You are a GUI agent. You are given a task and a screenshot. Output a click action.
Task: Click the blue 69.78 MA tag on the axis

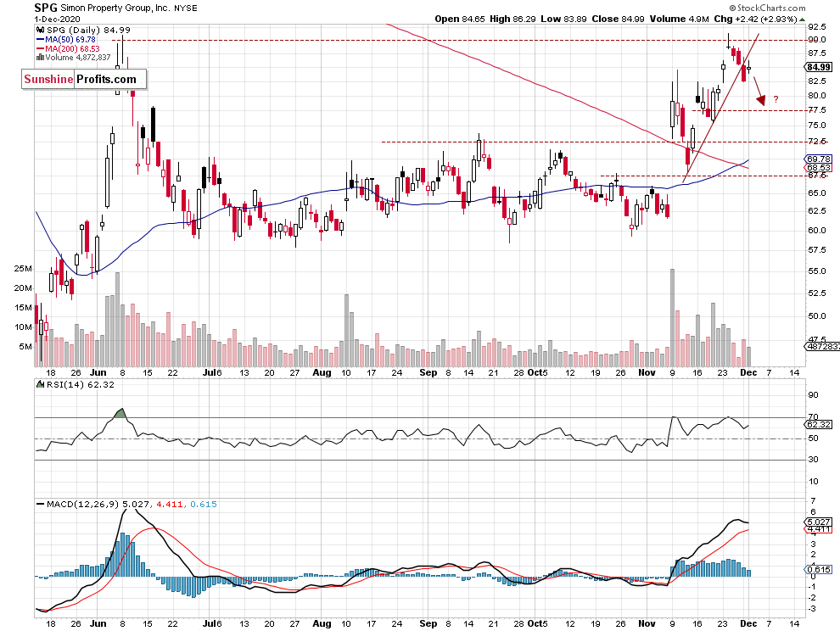819,159
